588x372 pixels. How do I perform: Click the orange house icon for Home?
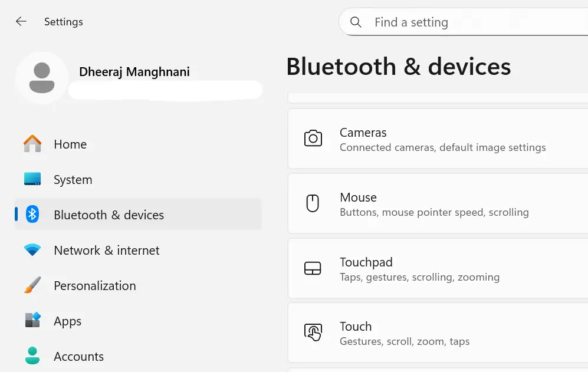[32, 144]
